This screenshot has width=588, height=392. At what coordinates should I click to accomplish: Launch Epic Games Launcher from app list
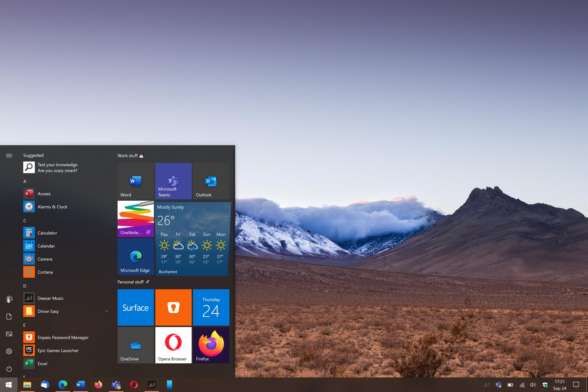(67, 350)
